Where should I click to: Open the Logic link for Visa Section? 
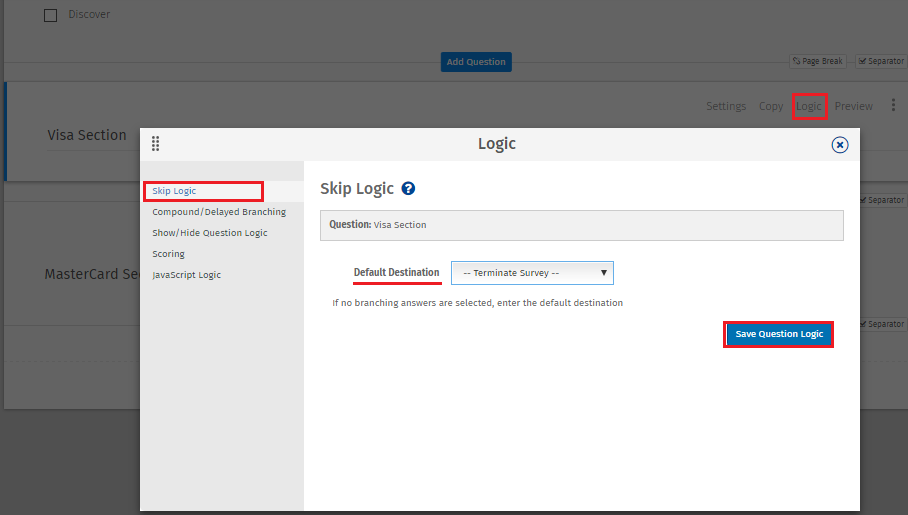click(808, 106)
